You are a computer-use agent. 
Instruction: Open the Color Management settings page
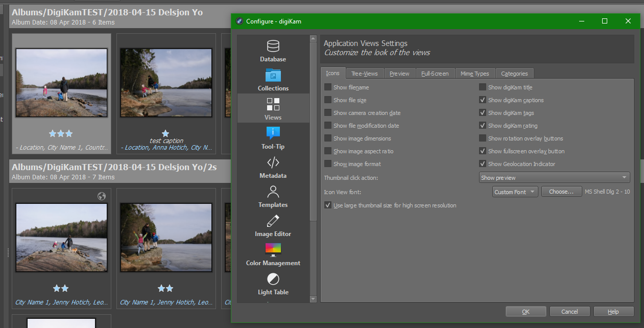(273, 254)
